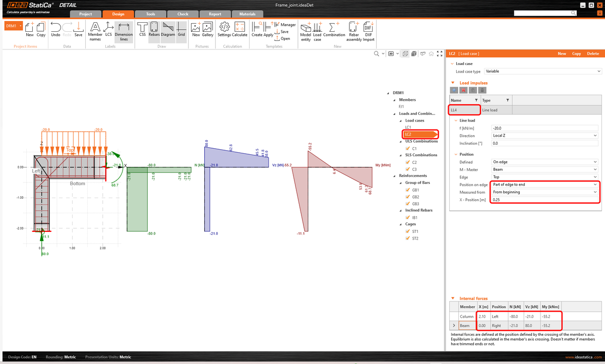605x364 pixels.
Task: Open the Rebars drawing tool
Action: (x=154, y=29)
